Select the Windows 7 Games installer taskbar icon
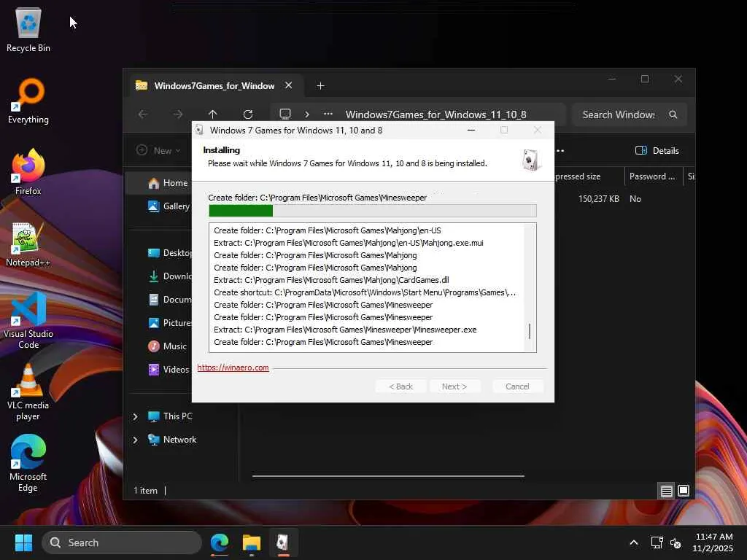Viewport: 747px width, 560px height. coord(283,542)
